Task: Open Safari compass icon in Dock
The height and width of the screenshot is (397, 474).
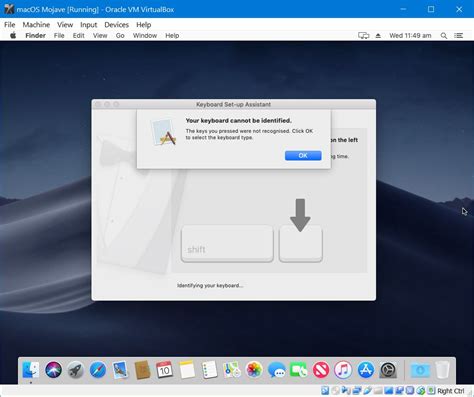Action: click(x=98, y=370)
